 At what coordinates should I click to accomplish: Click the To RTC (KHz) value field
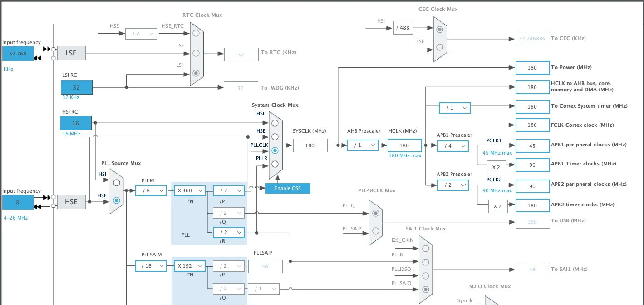(x=241, y=54)
